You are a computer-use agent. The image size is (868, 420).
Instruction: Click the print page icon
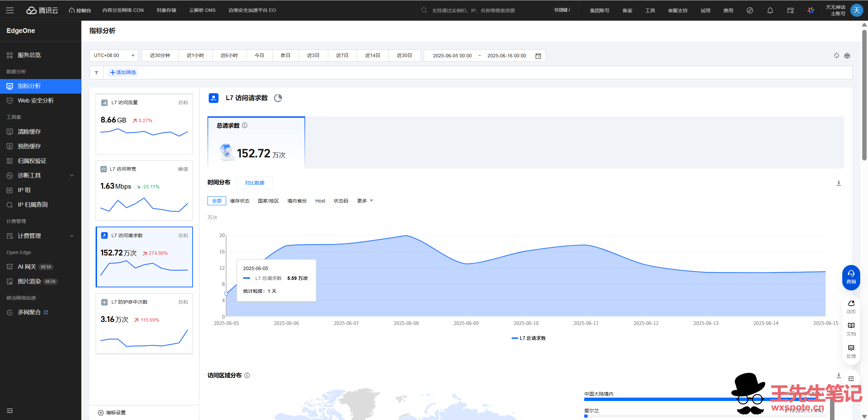click(847, 56)
